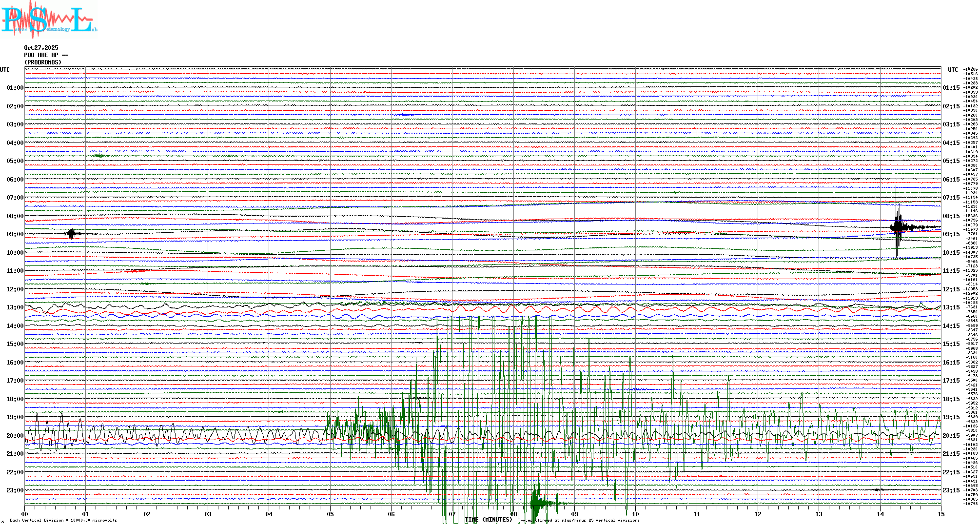Click the Each Vertical Division scale note
Screen dimensions: 980x527
(x=63, y=520)
